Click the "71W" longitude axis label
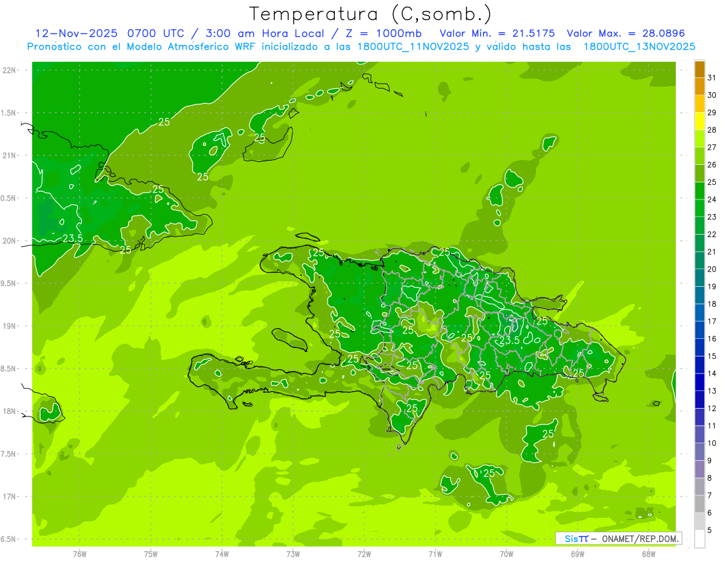 coord(435,554)
